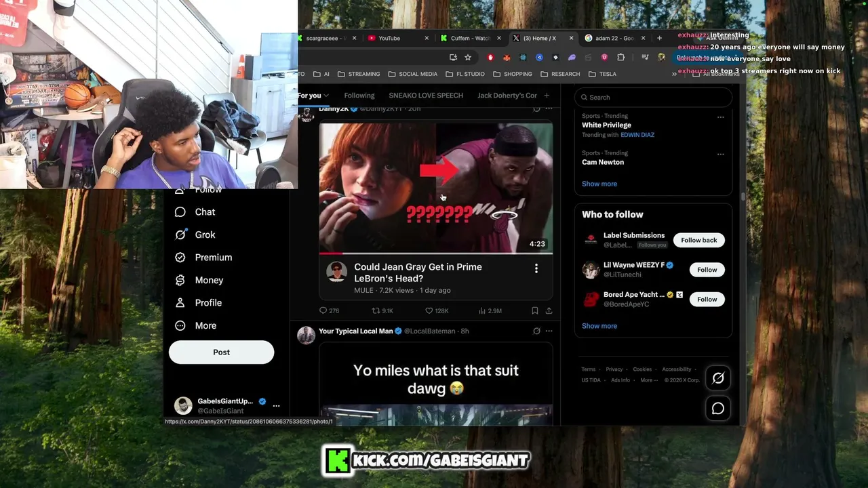Click the reply icon with 276 comments

tap(323, 310)
